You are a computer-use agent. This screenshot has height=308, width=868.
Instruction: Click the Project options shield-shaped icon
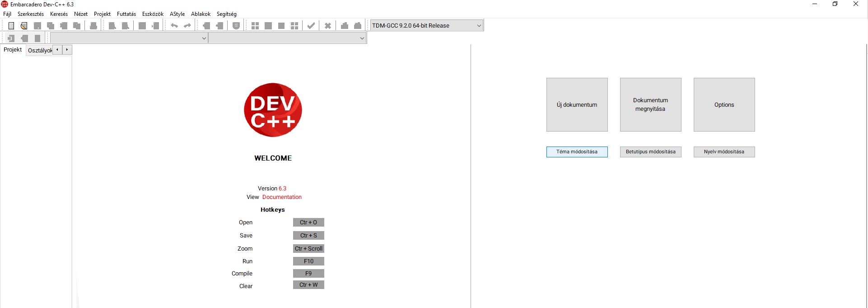236,26
